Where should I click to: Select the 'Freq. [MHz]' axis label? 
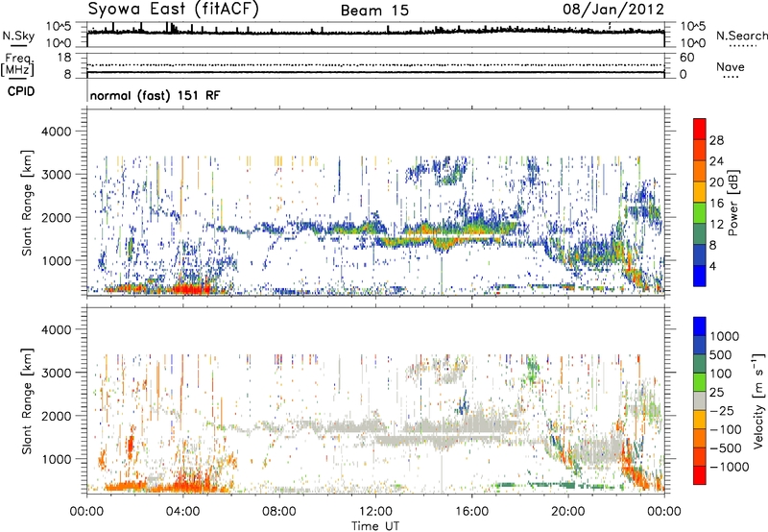(x=17, y=64)
